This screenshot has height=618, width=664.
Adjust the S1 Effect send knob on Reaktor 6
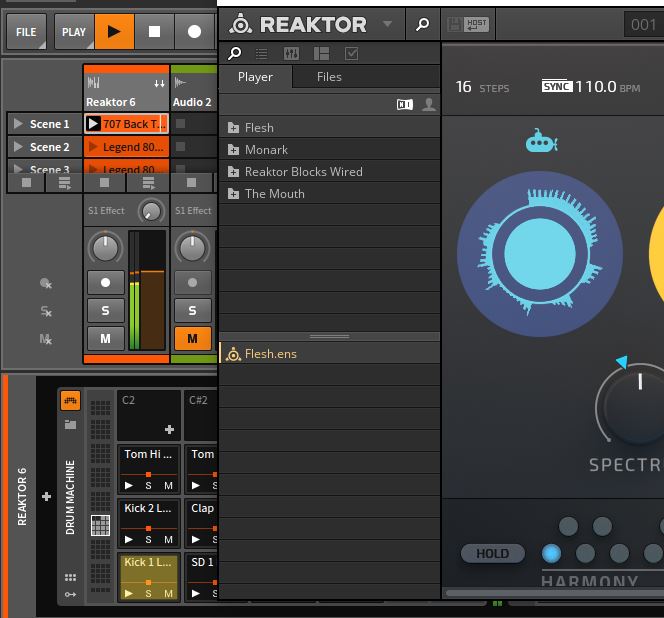pyautogui.click(x=151, y=211)
